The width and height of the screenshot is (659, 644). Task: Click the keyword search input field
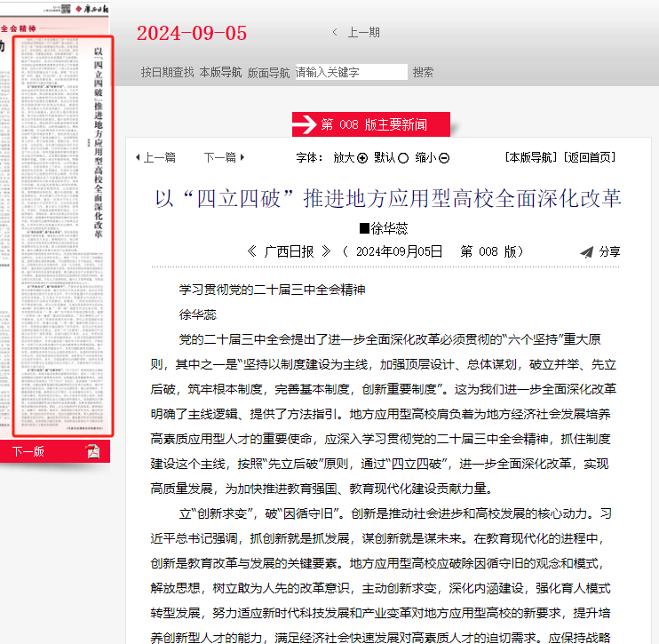coord(351,73)
